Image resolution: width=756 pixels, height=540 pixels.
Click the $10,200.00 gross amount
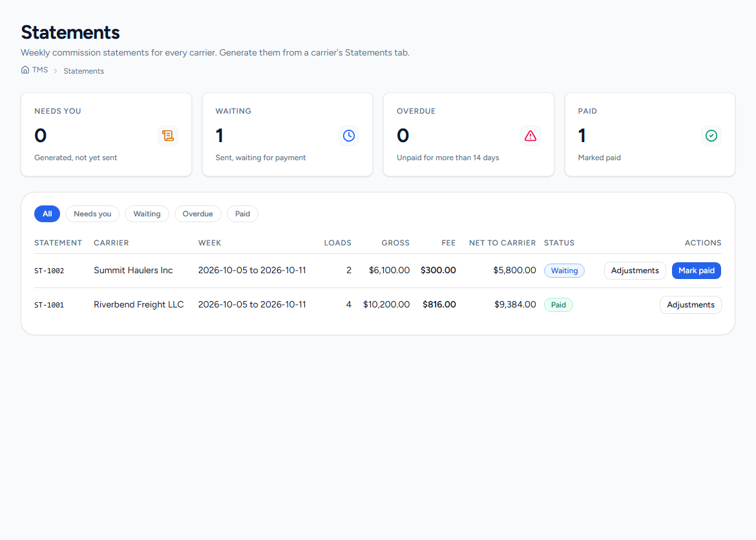(x=386, y=304)
